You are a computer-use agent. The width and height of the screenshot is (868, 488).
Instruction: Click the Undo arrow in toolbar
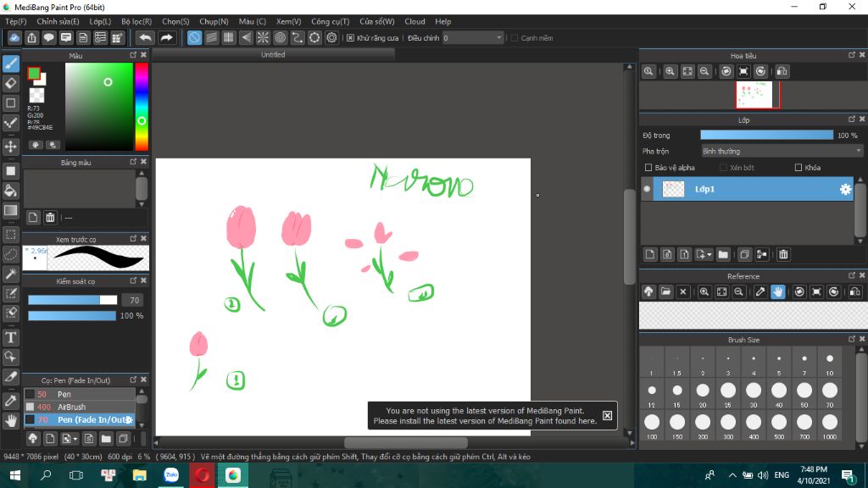(145, 37)
